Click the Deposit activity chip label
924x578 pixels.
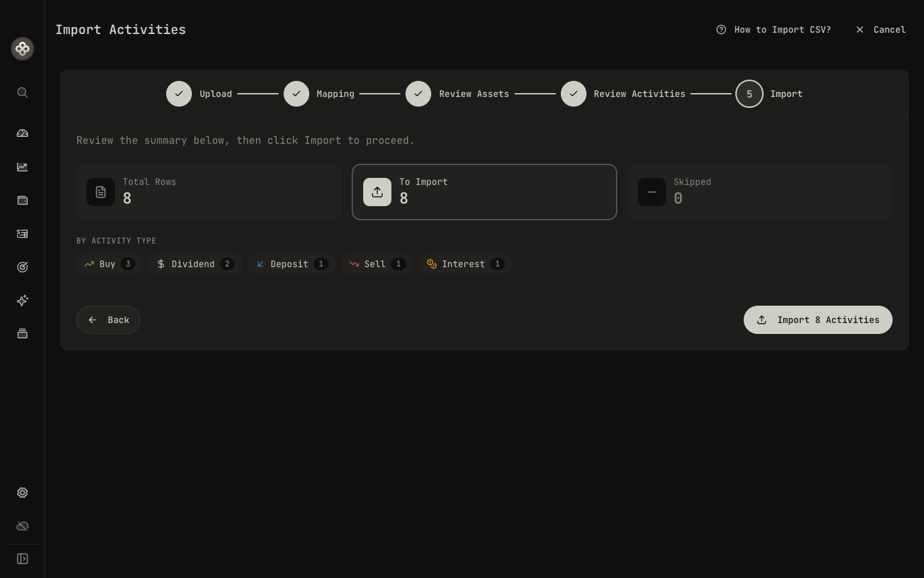pyautogui.click(x=289, y=264)
